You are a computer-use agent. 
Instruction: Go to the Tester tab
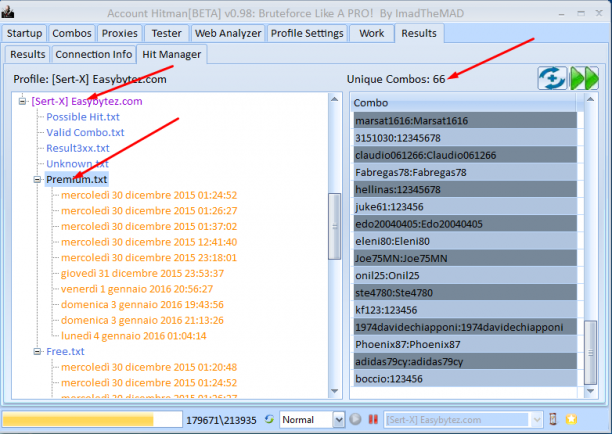[x=167, y=34]
